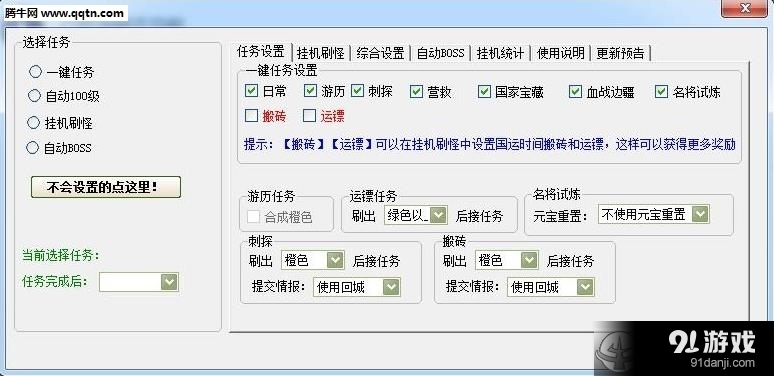Switch to the 挂机刷怪 tab
This screenshot has width=774, height=376.
(321, 52)
